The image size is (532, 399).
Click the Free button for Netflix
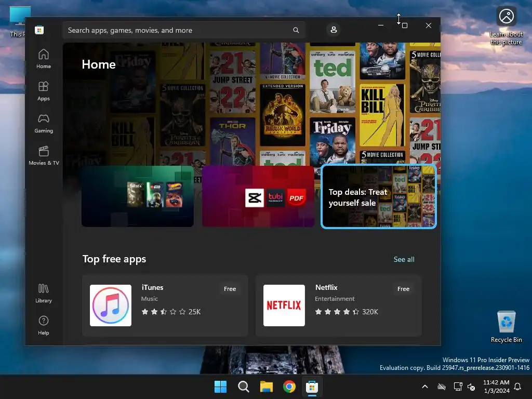403,289
